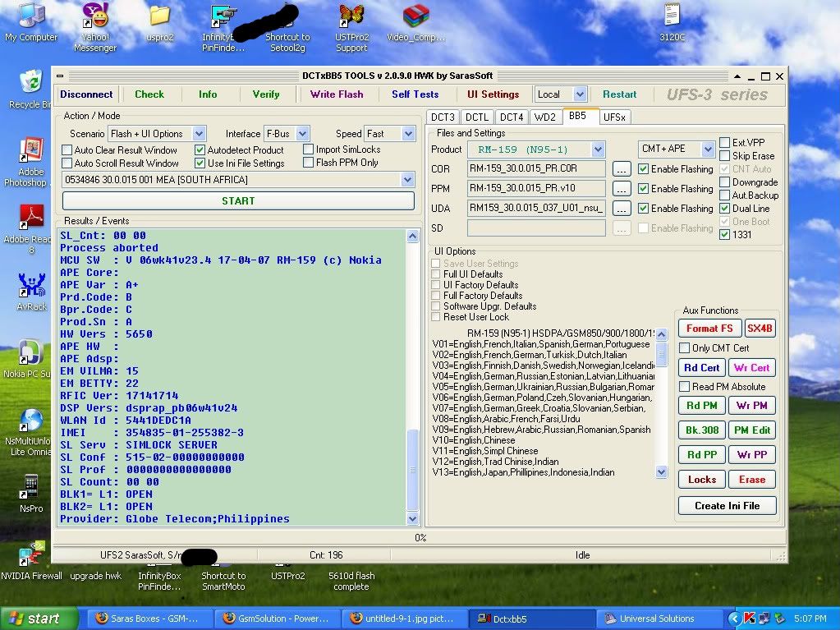The image size is (840, 630).
Task: Switch to the UFSx tab
Action: tap(614, 117)
